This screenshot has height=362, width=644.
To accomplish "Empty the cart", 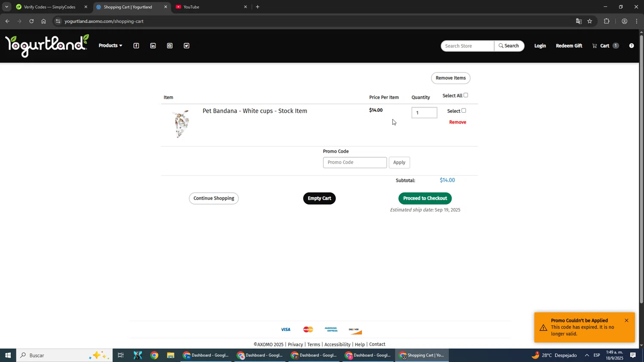I will tap(319, 198).
